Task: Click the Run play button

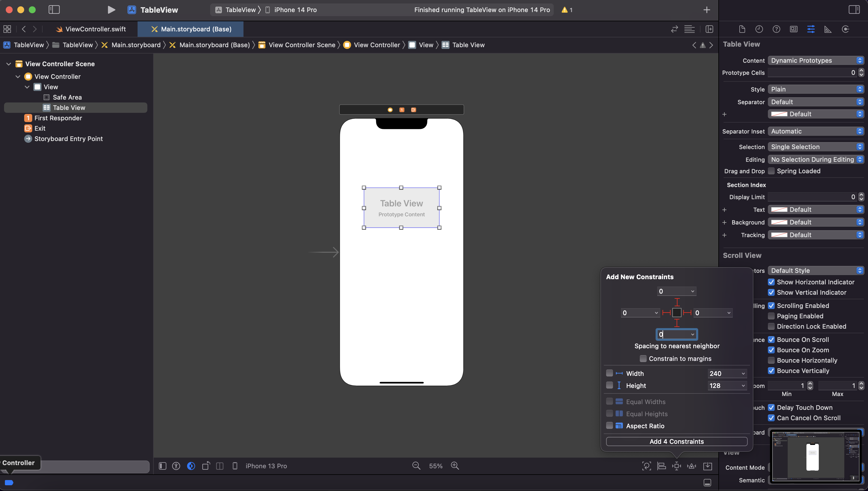Action: click(111, 10)
